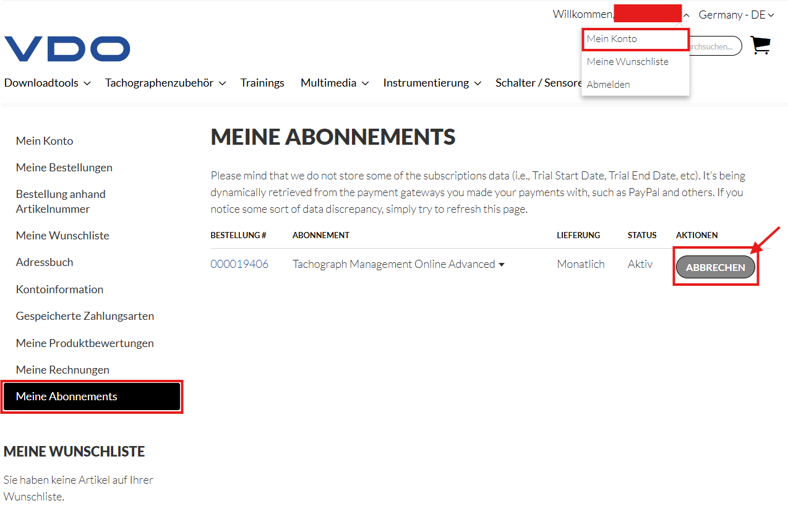Go to Meine Bestellungen in sidebar

pyautogui.click(x=64, y=168)
